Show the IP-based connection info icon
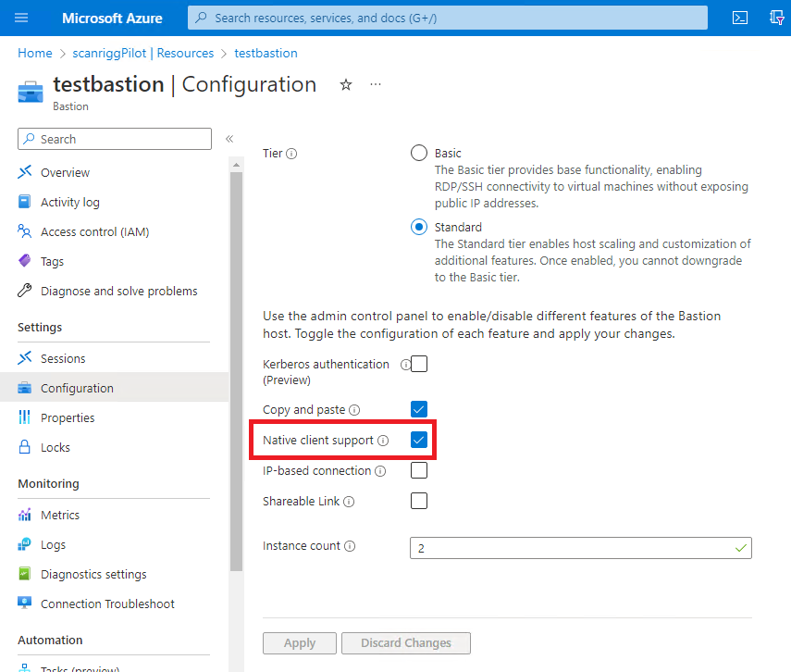791x672 pixels. pyautogui.click(x=380, y=471)
